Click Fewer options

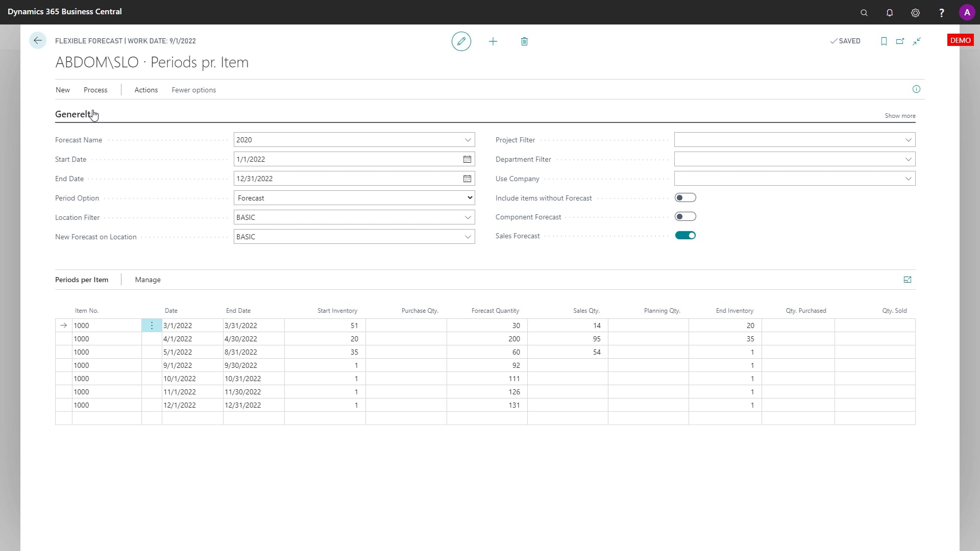coord(193,90)
